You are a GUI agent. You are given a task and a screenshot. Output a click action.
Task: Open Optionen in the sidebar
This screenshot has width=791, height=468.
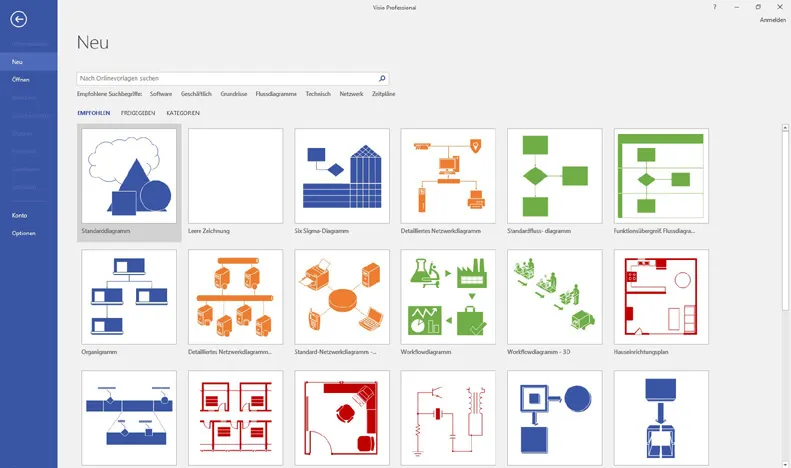23,233
